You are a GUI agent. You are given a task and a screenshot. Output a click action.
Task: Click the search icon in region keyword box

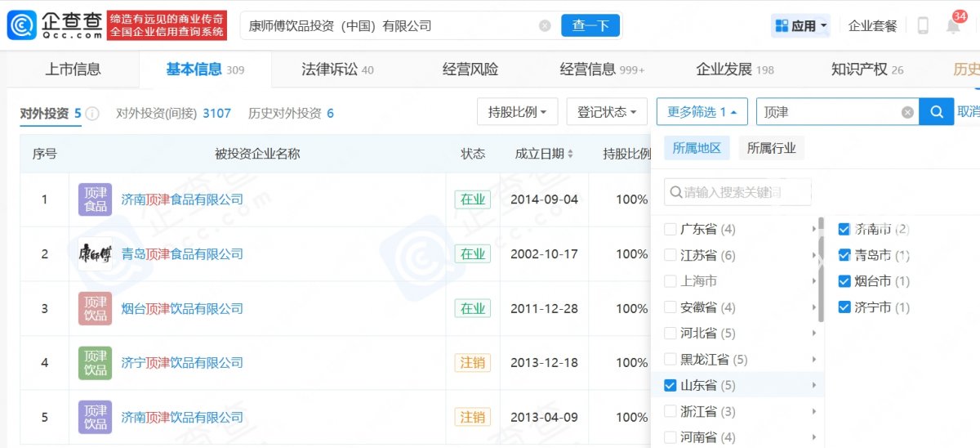(676, 193)
